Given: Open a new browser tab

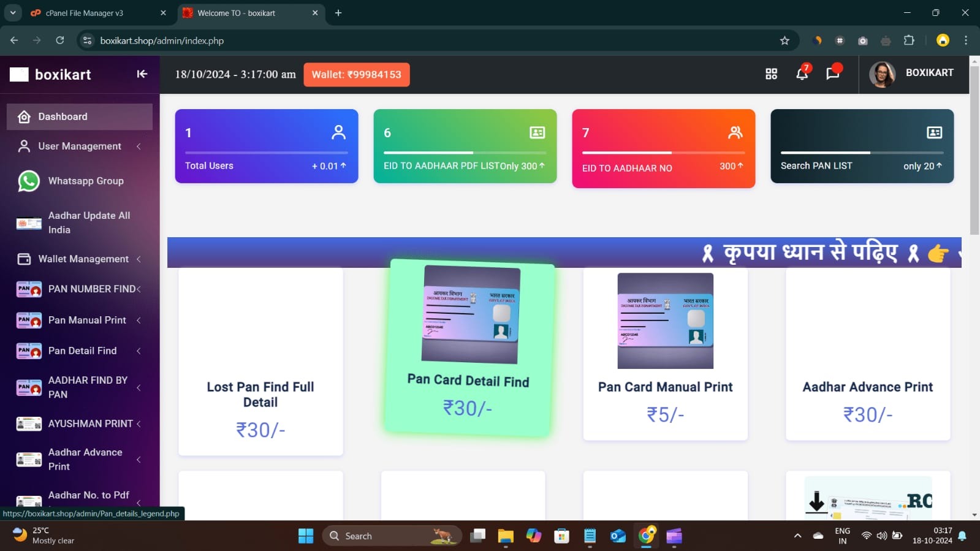Looking at the screenshot, I should tap(338, 13).
